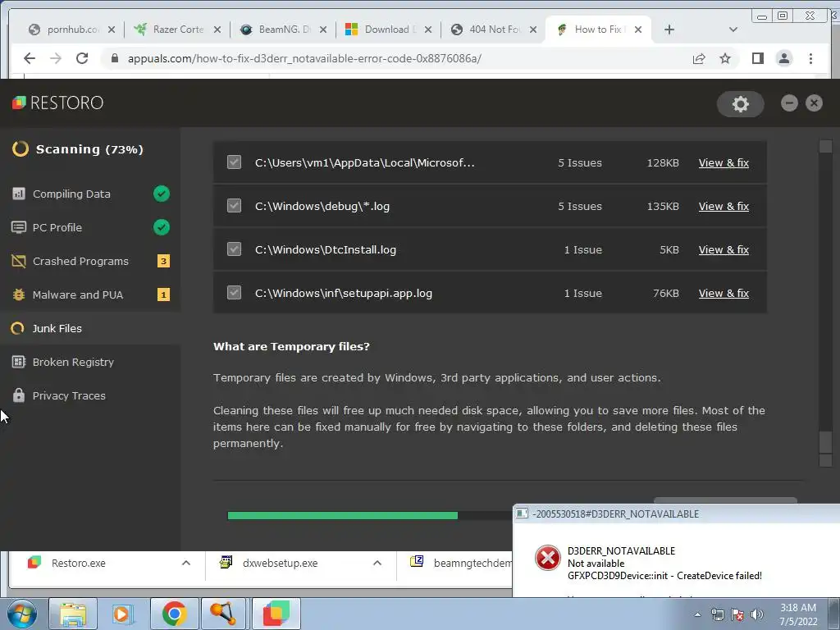The width and height of the screenshot is (840, 630).
Task: Switch to Razer Cortex tab
Action: tap(177, 30)
